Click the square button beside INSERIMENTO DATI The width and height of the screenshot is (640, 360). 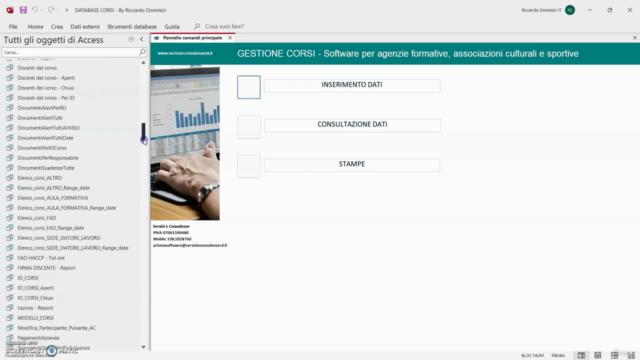click(x=249, y=87)
